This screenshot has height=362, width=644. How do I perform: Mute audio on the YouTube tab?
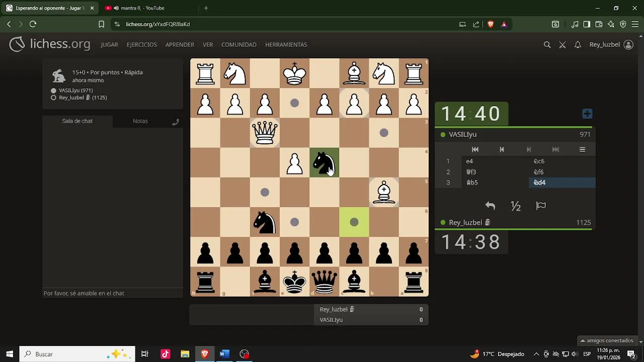116,8
